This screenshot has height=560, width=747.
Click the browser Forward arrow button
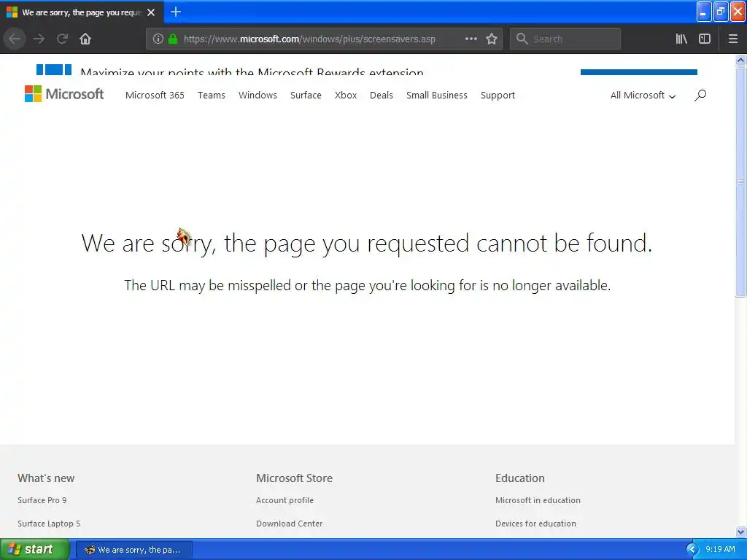39,39
